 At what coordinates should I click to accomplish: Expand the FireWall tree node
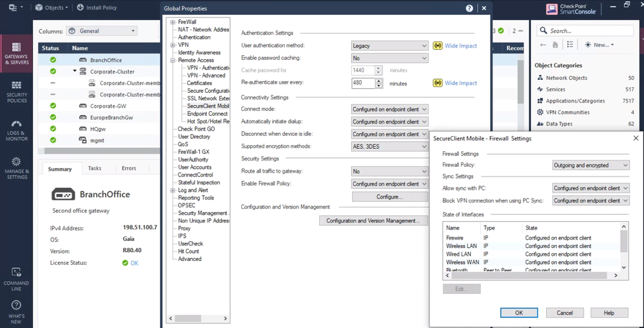point(173,22)
